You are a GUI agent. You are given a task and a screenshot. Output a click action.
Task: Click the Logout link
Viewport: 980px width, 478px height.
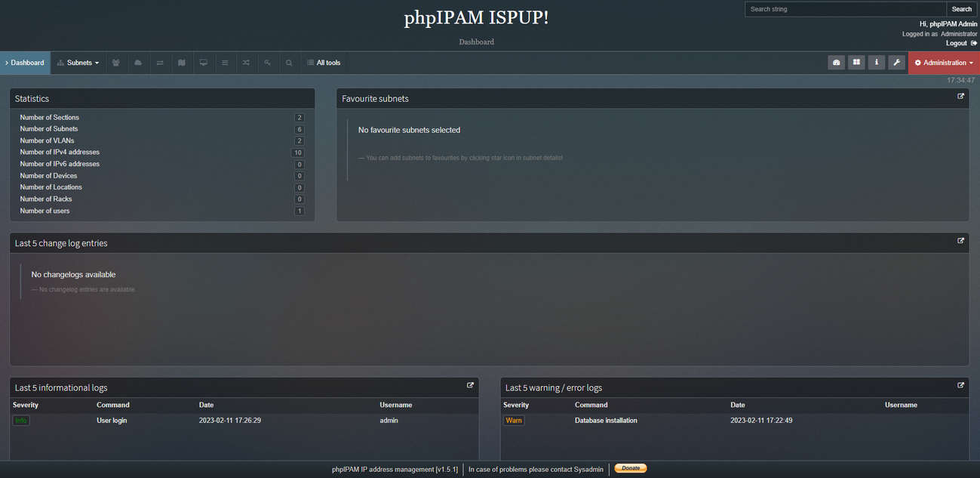coord(957,43)
